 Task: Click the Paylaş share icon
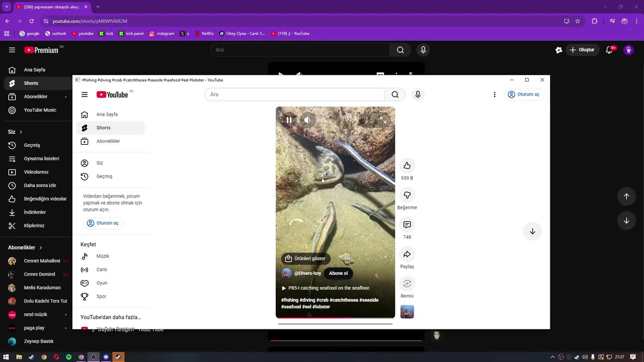tap(407, 254)
